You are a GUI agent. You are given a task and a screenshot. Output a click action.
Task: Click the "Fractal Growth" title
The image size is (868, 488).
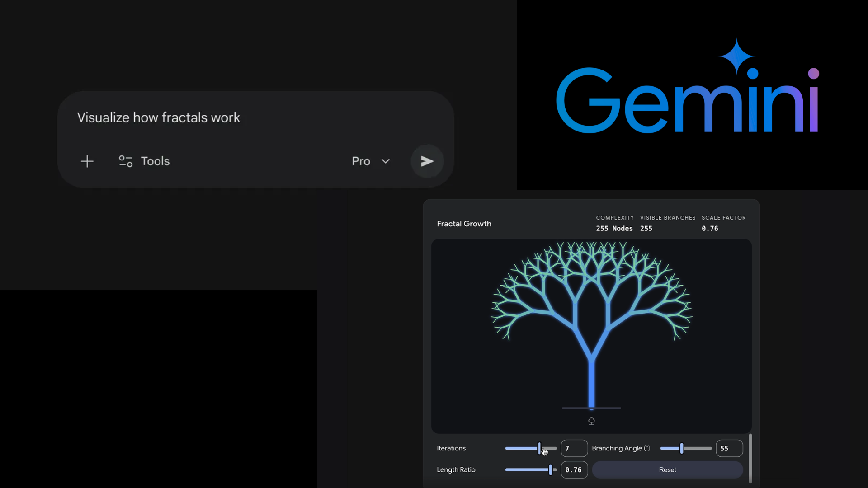click(x=464, y=224)
